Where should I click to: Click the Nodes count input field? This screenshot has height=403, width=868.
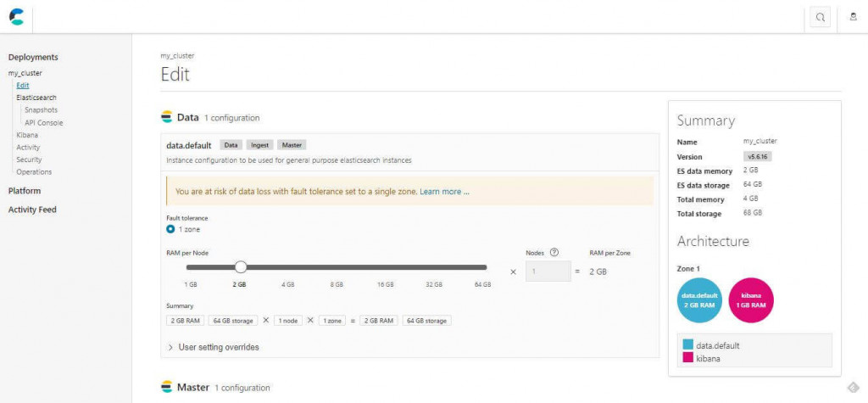click(x=548, y=271)
